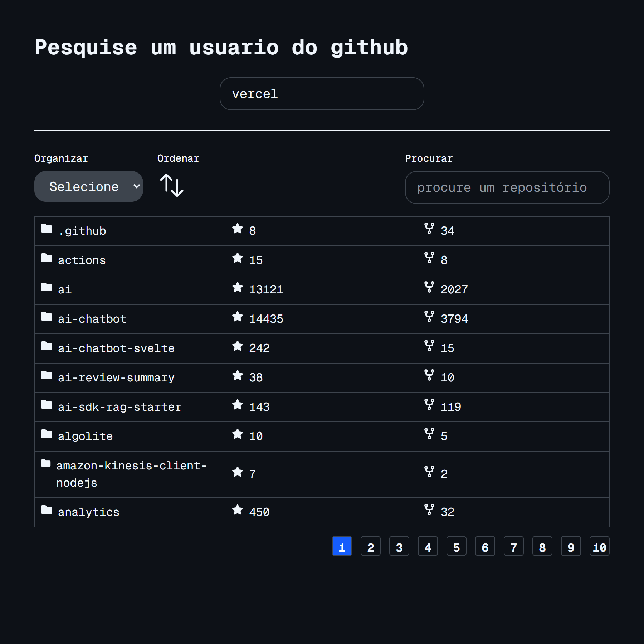
Task: Open the ai-chatbot repository entry
Action: (92, 319)
